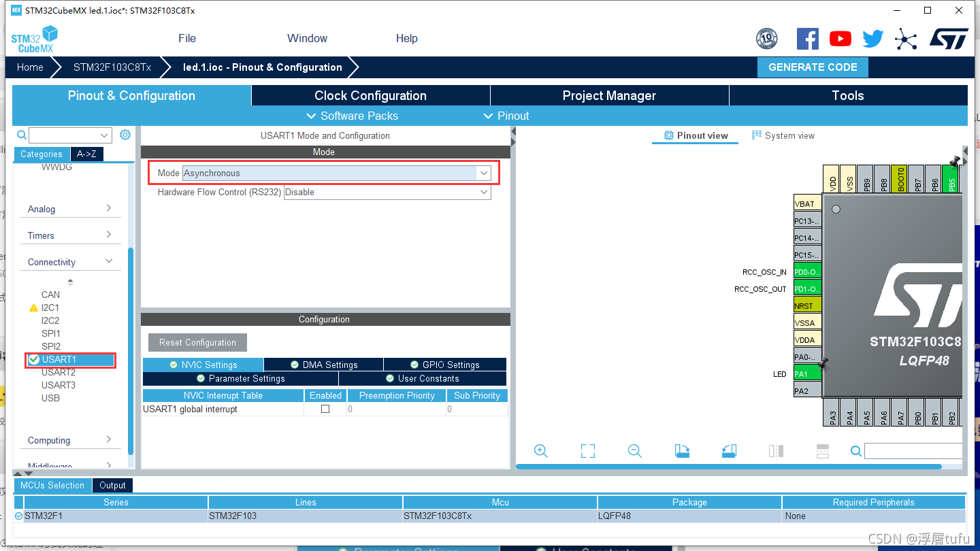Open the User Constants tab
Viewport: 980px width, 551px height.
423,378
